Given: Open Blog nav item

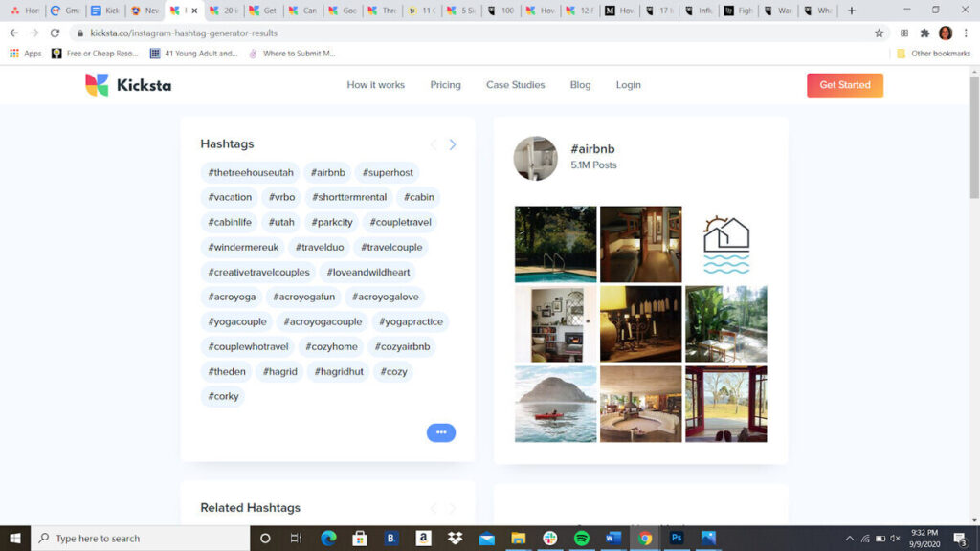Looking at the screenshot, I should [580, 85].
